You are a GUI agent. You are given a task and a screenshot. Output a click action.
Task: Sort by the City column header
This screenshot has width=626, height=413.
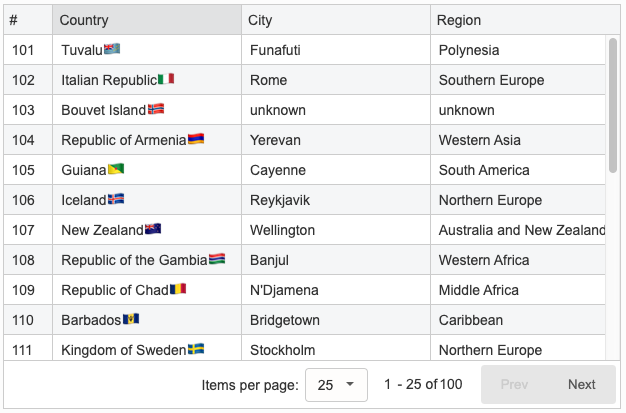tap(336, 20)
